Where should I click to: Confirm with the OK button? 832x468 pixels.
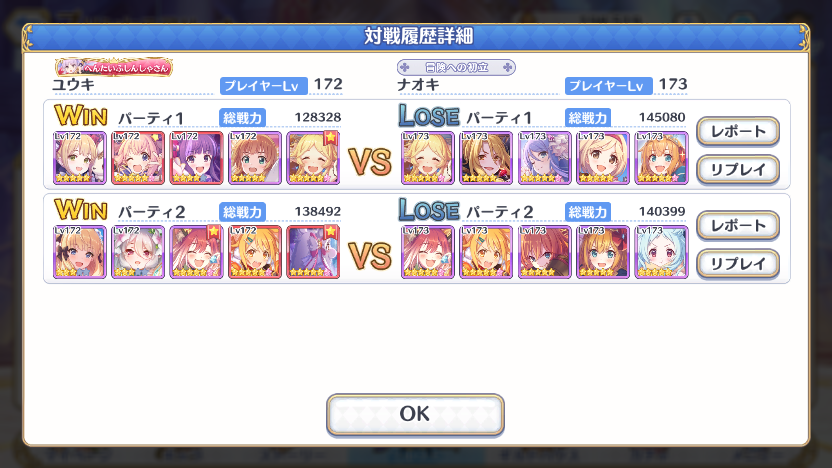415,414
